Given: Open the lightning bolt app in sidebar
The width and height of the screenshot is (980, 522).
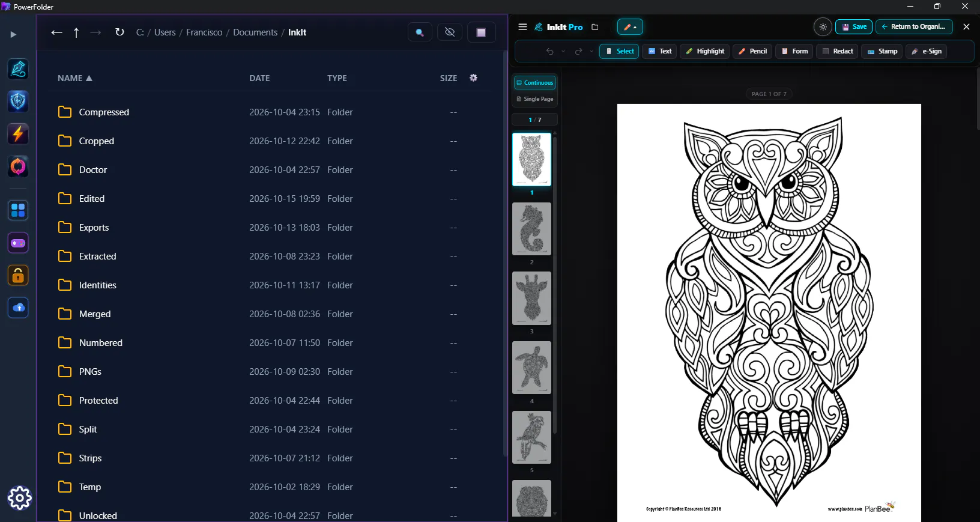Looking at the screenshot, I should pyautogui.click(x=18, y=134).
